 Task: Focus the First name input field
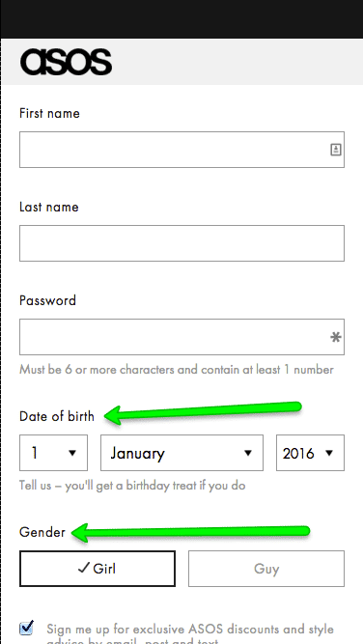[x=181, y=150]
